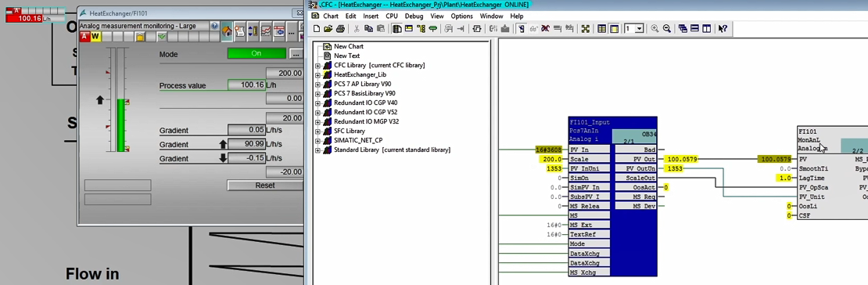Click yellow W warning status indicator
Viewport: 868px width, 285px height.
click(95, 37)
